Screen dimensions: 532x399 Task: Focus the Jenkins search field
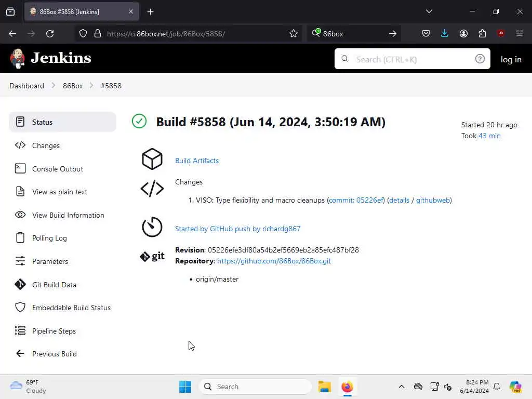(x=412, y=59)
